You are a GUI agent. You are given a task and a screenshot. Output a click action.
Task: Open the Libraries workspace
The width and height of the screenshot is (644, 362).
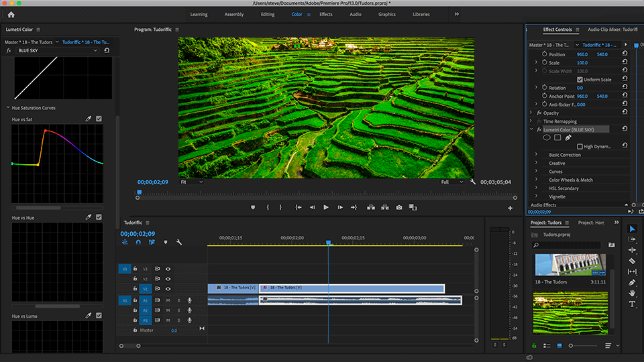421,14
